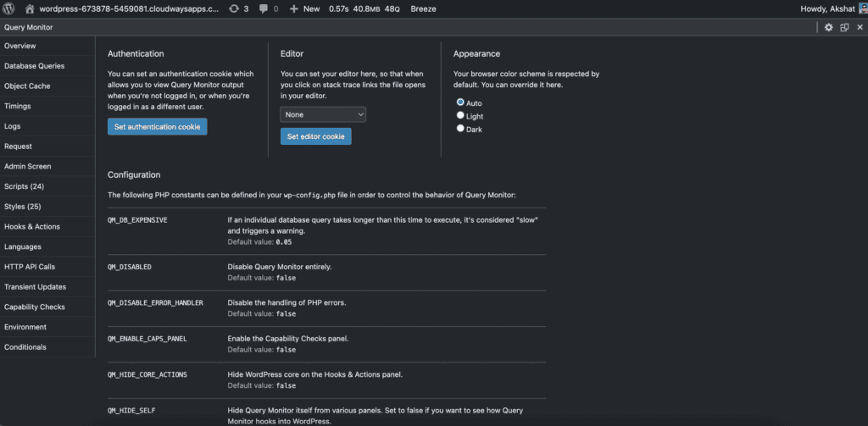
Task: Click the Default value 0.05 text
Action: (259, 241)
